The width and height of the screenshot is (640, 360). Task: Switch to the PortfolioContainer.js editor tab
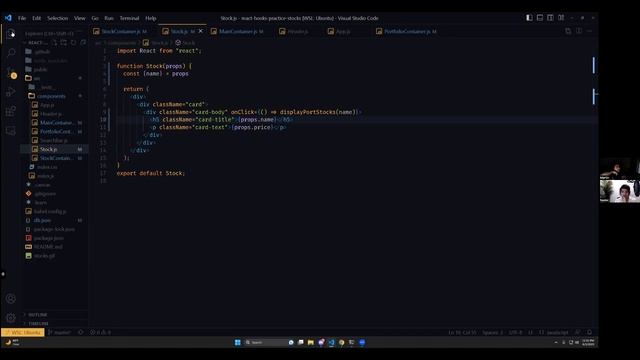pos(407,31)
